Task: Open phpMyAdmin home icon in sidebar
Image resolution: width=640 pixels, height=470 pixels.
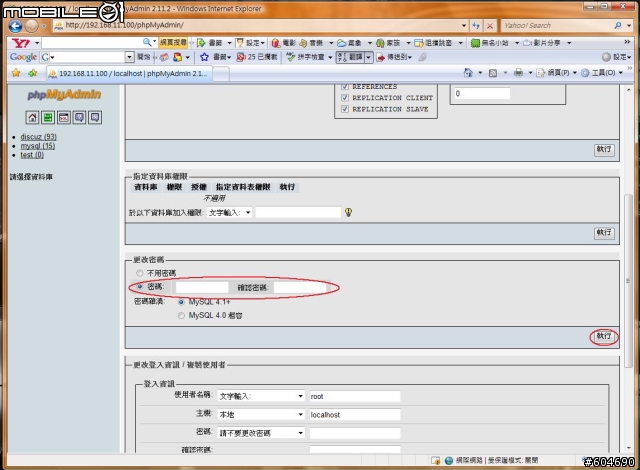Action: click(32, 118)
